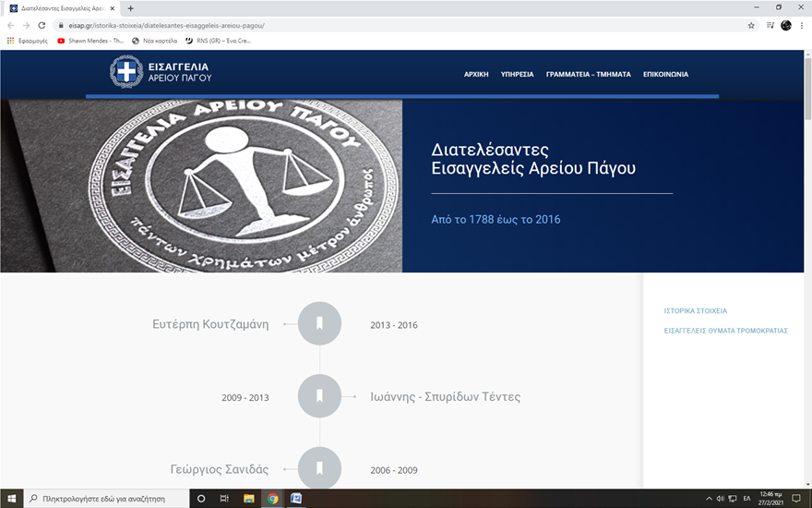Open the notification center icon
Viewport: 812px width, 508px height.
pyautogui.click(x=796, y=499)
